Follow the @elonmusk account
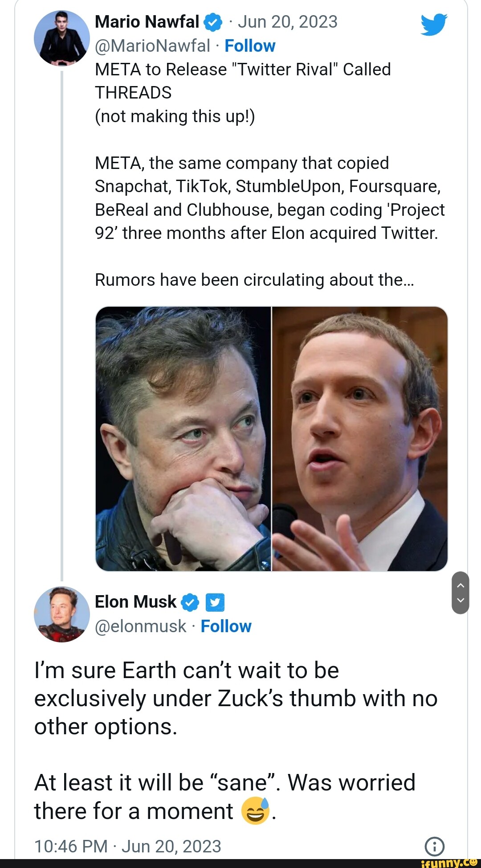Image resolution: width=481 pixels, height=868 pixels. point(226,626)
